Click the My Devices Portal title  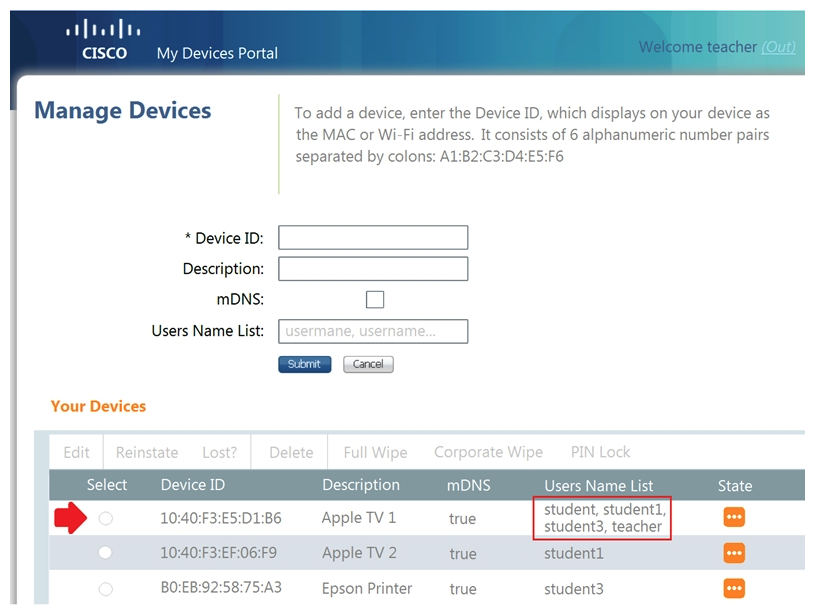218,53
